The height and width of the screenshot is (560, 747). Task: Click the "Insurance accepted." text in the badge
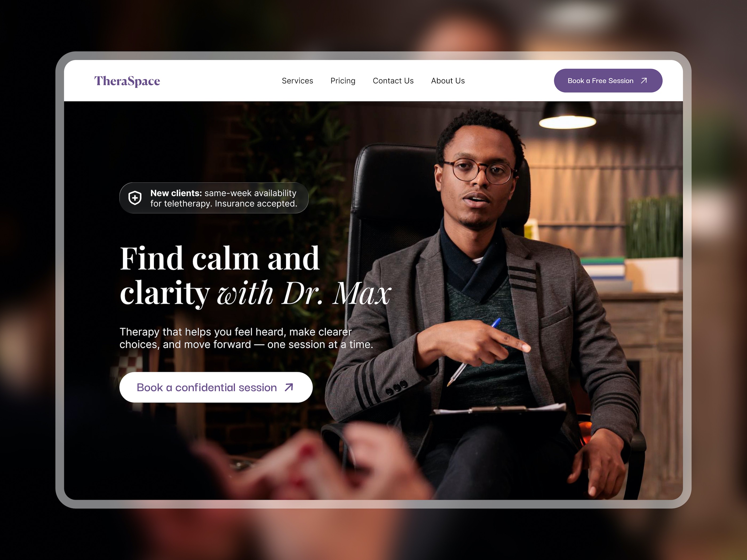click(256, 203)
